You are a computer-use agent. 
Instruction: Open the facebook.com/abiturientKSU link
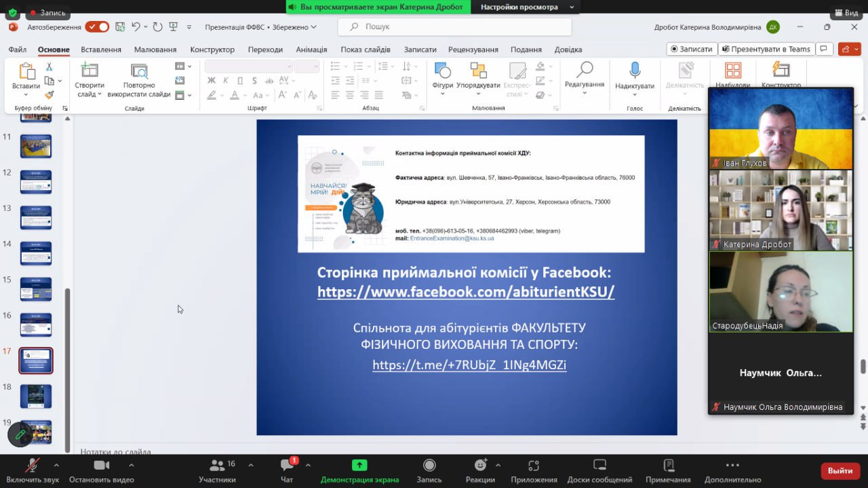click(466, 292)
